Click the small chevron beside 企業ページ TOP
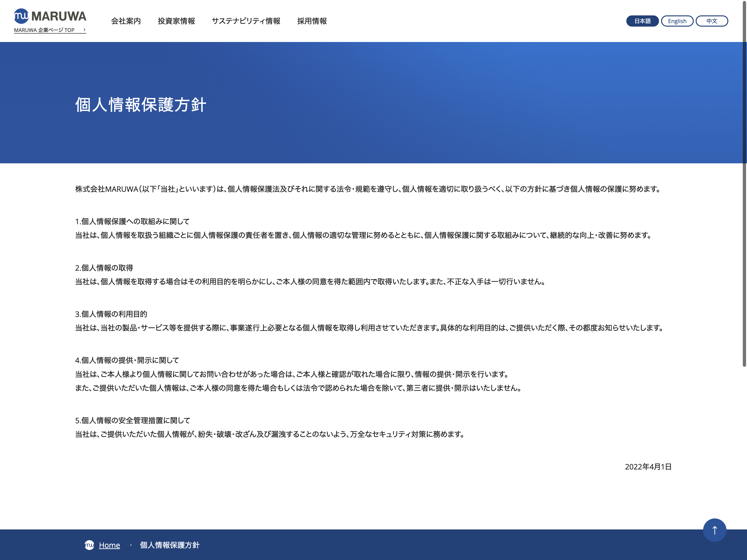 point(85,30)
